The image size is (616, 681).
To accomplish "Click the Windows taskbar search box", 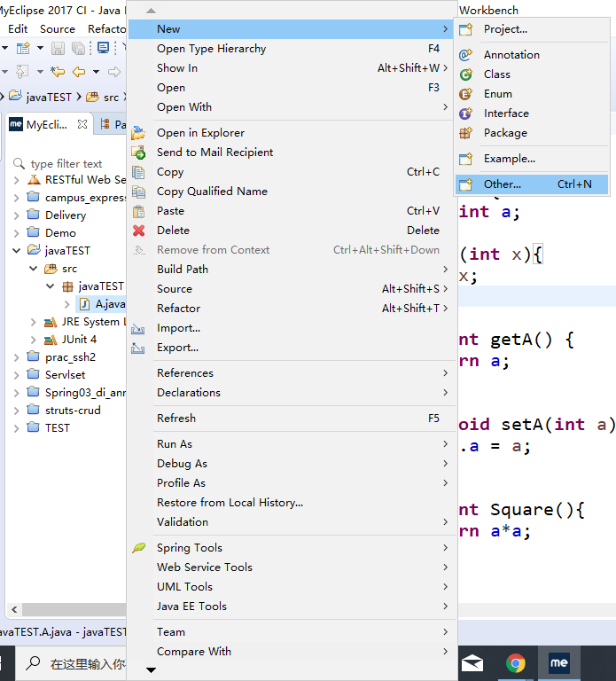I will click(x=72, y=663).
